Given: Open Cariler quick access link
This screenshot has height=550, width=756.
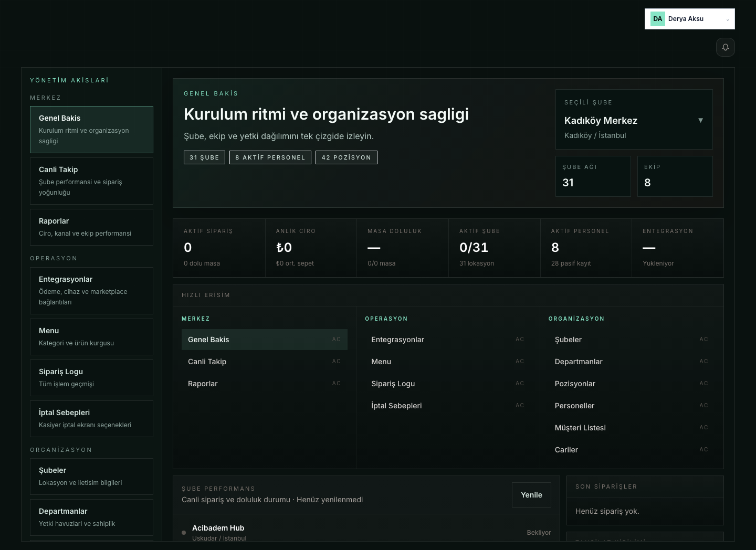Looking at the screenshot, I should [632, 450].
